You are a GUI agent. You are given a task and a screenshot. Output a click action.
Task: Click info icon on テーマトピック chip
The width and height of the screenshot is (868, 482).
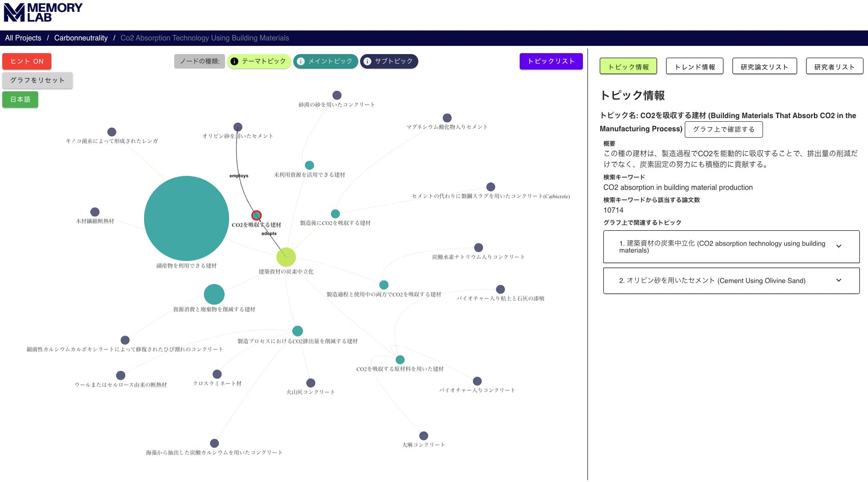[x=235, y=61]
